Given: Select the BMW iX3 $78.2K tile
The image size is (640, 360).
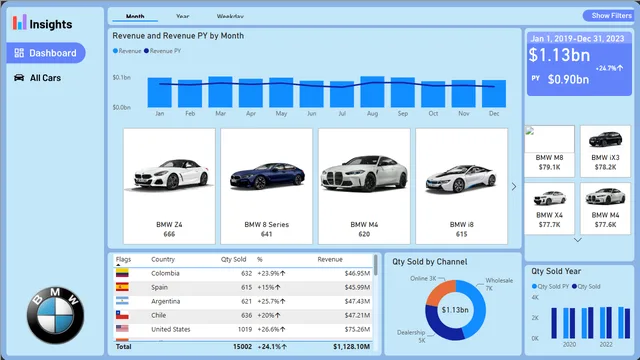Looking at the screenshot, I should pyautogui.click(x=605, y=151).
